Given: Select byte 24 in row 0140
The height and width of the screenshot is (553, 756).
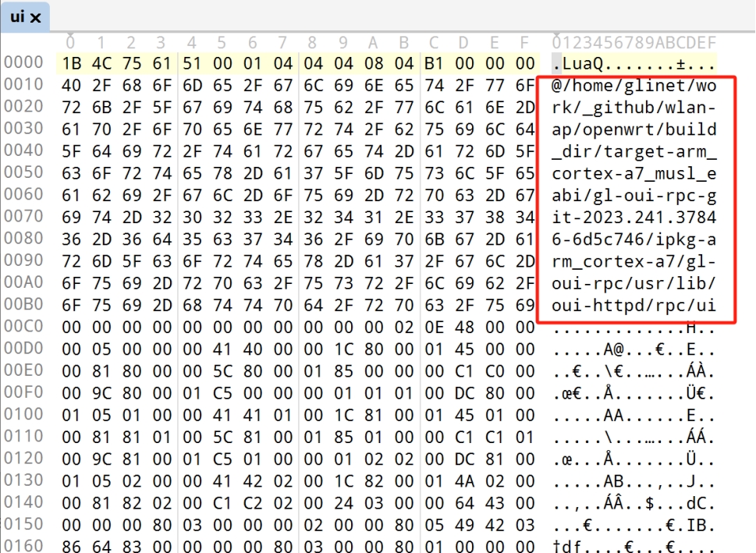Looking at the screenshot, I should click(x=343, y=503).
